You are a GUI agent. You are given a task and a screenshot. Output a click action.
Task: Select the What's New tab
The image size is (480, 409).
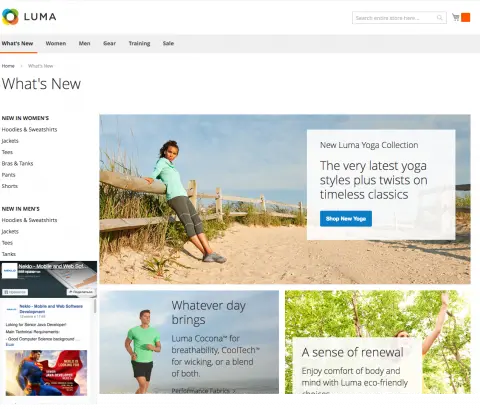tap(17, 43)
